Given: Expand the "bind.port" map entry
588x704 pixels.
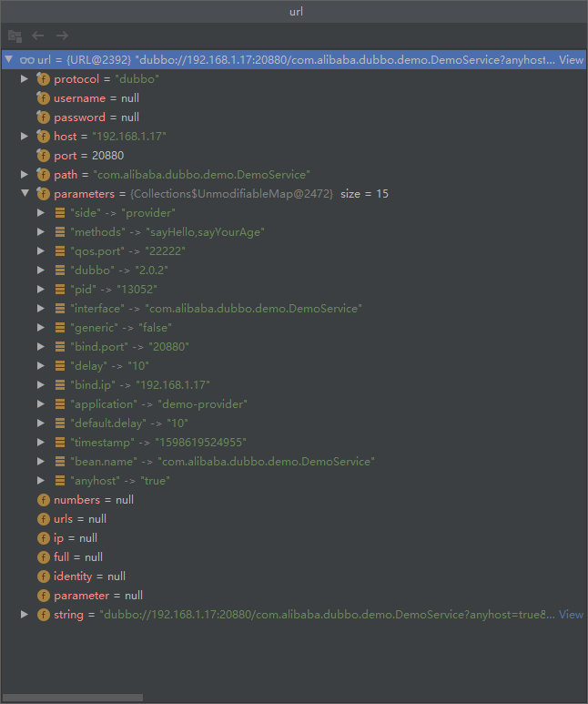Looking at the screenshot, I should [41, 346].
